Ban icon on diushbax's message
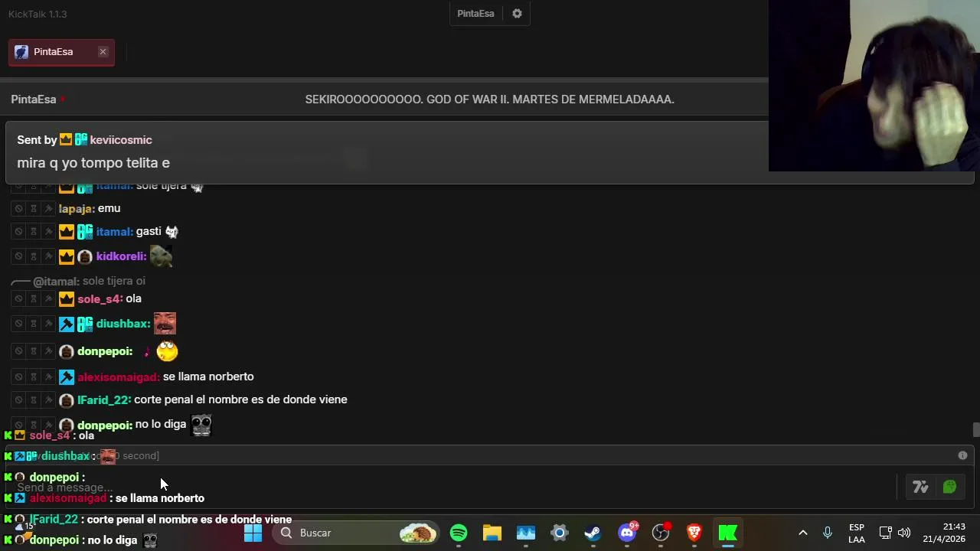 click(18, 324)
